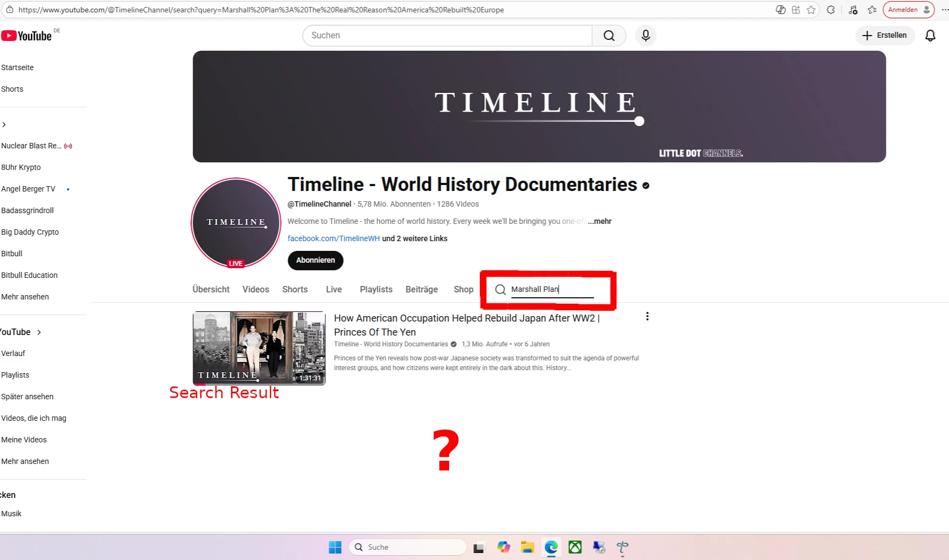949x560 pixels.
Task: Open Verlauf in the sidebar
Action: click(x=13, y=353)
